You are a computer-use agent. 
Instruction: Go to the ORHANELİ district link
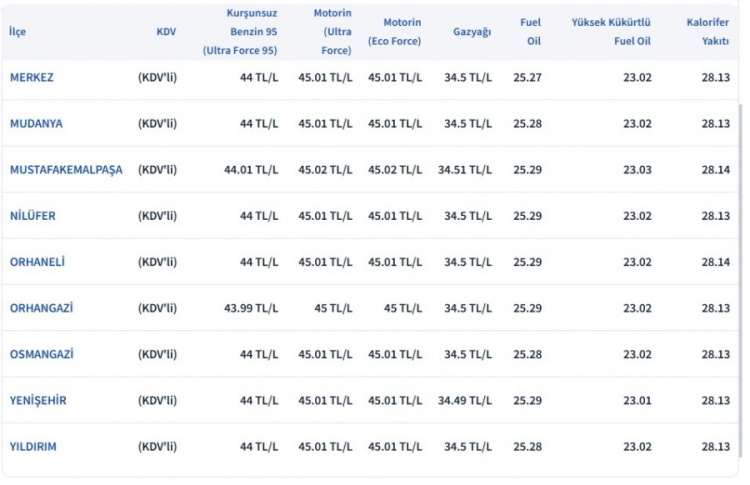point(37,261)
